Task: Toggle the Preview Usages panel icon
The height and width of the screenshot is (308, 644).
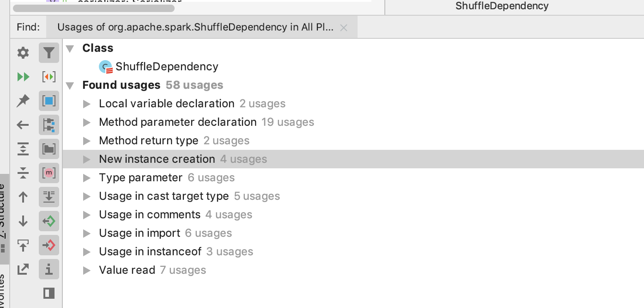Action: pos(49,293)
